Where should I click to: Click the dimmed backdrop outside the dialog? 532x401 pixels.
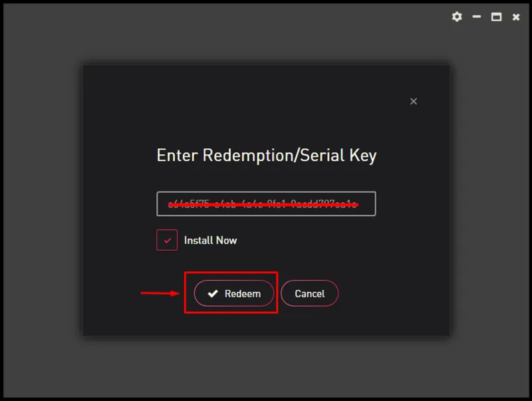tap(41, 203)
